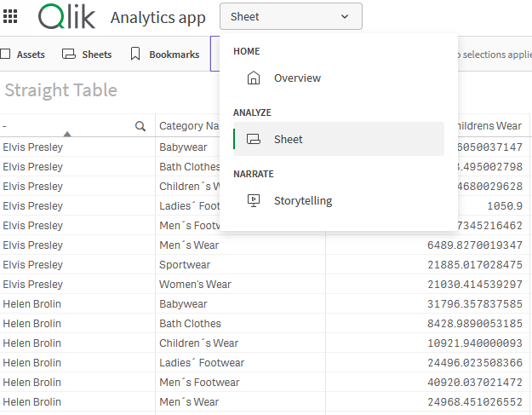Select the Sportwear category cell

[185, 265]
